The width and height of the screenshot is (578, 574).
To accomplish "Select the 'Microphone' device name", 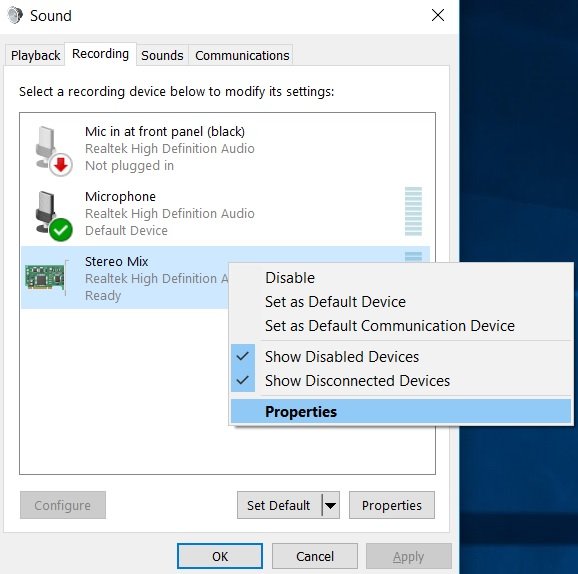I will (x=120, y=196).
